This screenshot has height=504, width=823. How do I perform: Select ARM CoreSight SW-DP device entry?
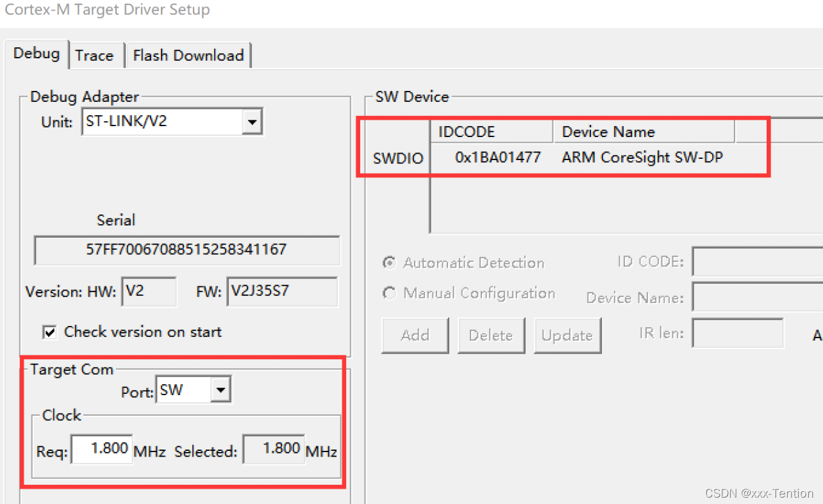click(x=642, y=157)
